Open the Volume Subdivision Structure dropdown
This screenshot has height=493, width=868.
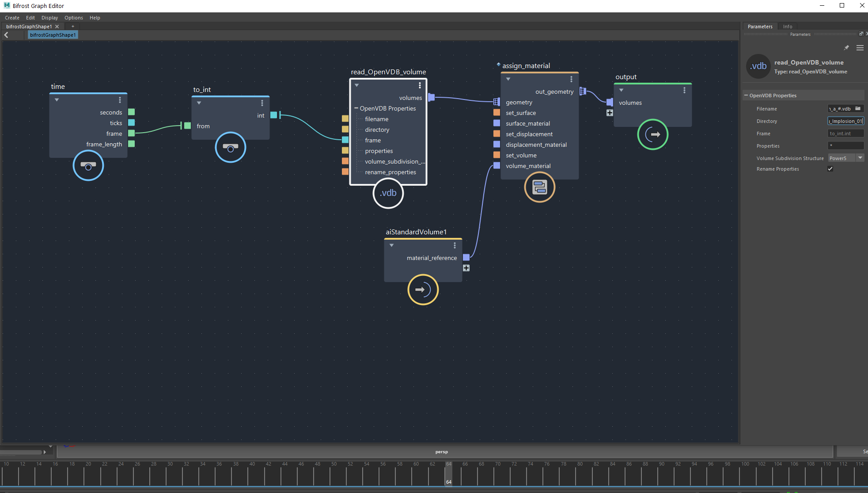[860, 158]
